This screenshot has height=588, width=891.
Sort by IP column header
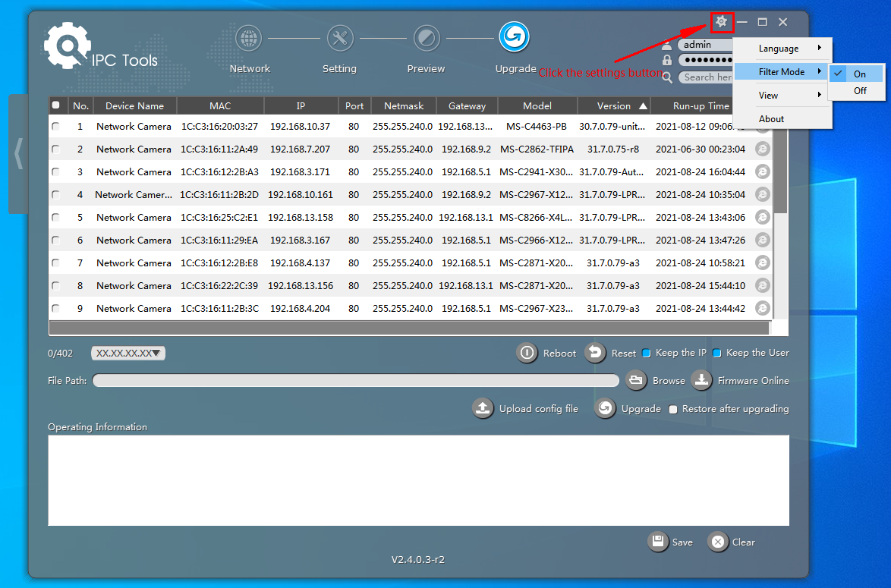[x=301, y=105]
